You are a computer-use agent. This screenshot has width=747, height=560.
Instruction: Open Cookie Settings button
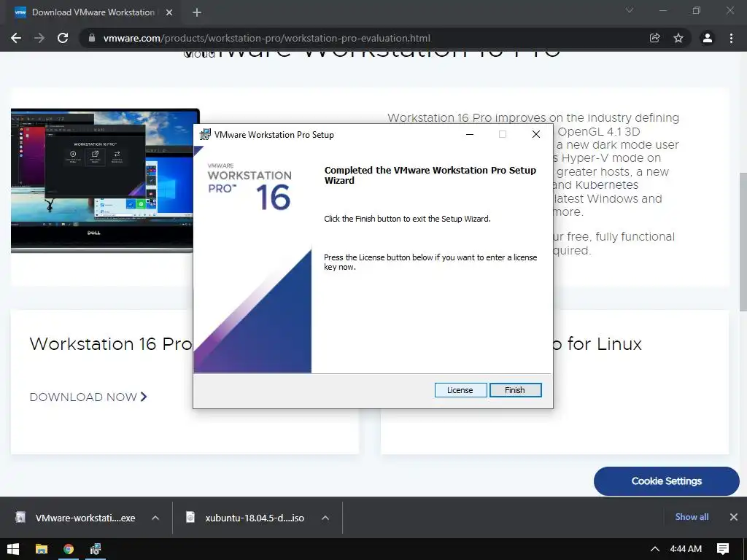[667, 481]
